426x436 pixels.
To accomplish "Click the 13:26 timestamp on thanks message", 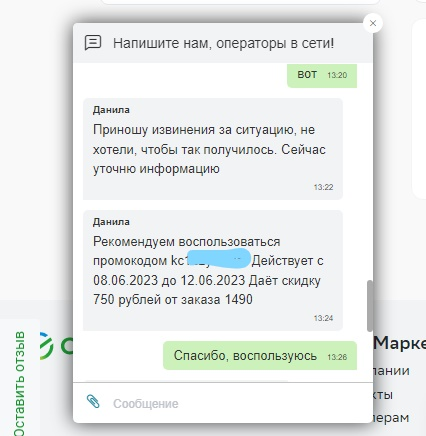I will 337,357.
